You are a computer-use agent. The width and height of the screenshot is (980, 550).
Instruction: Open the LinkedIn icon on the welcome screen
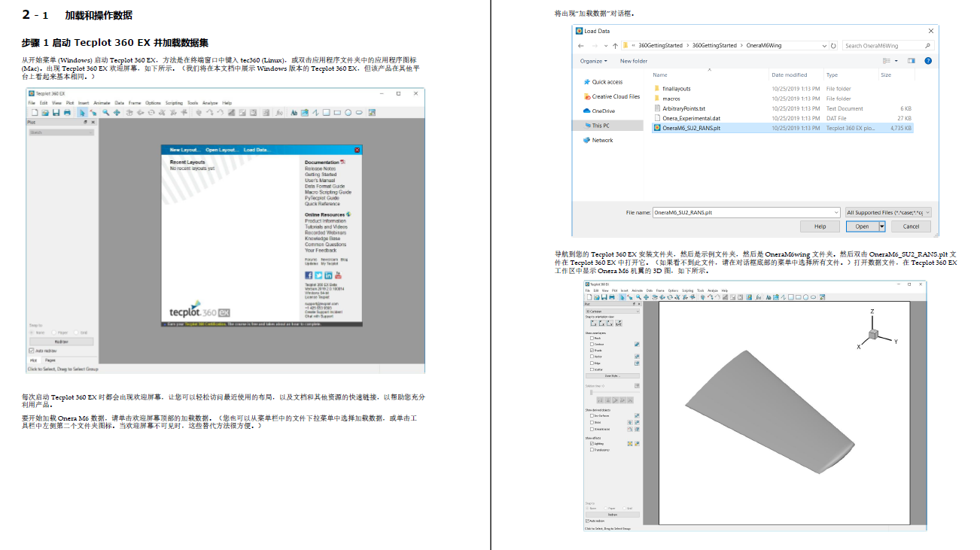click(x=328, y=275)
